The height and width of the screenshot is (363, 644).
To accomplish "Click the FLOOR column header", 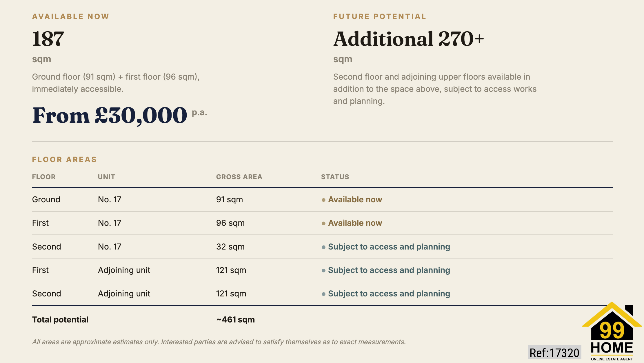I will [x=44, y=177].
